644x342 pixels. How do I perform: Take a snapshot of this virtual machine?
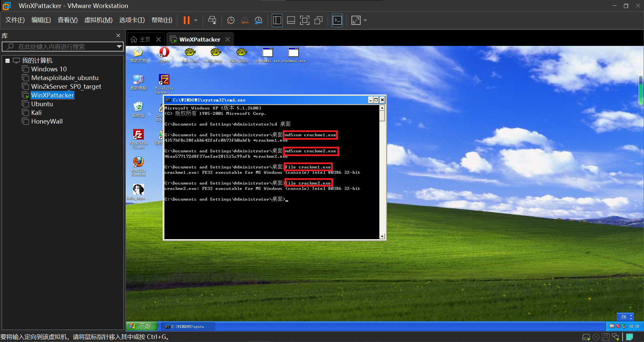click(x=231, y=20)
